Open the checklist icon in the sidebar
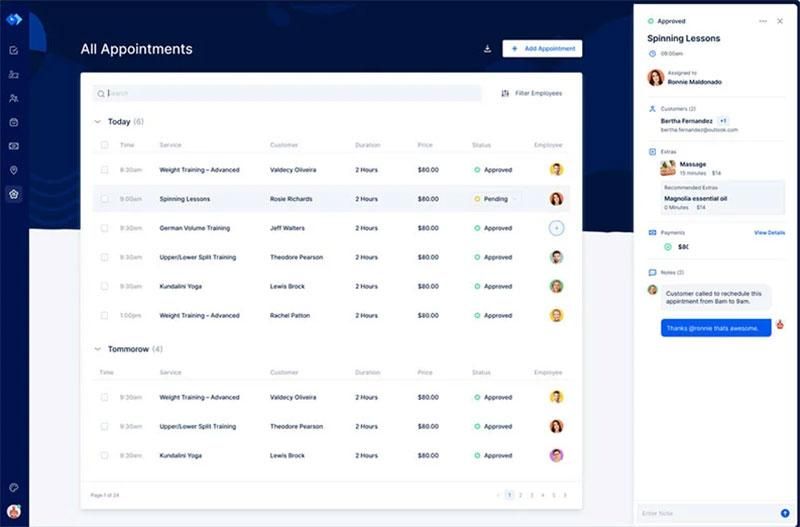This screenshot has width=800, height=527. pos(14,50)
